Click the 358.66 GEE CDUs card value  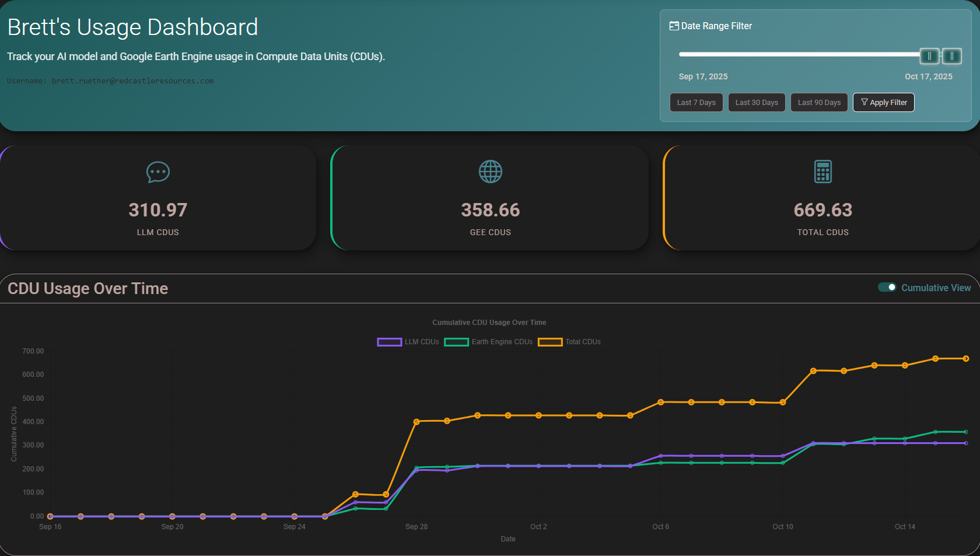(490, 210)
